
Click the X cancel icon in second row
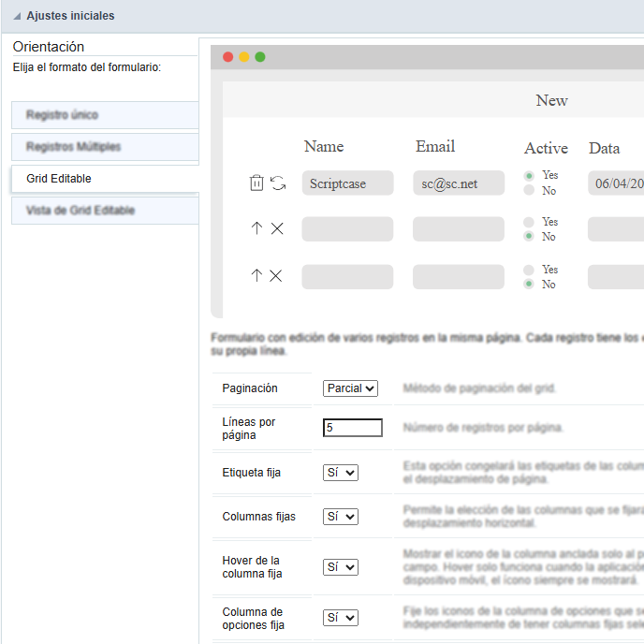277,228
